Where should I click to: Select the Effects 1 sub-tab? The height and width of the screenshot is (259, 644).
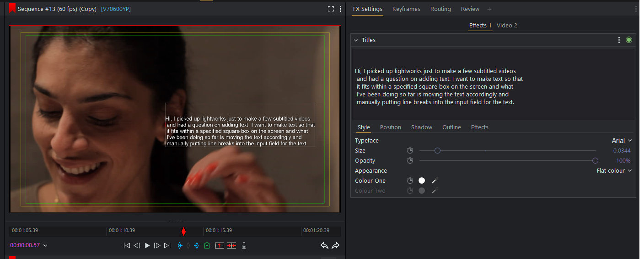point(480,26)
